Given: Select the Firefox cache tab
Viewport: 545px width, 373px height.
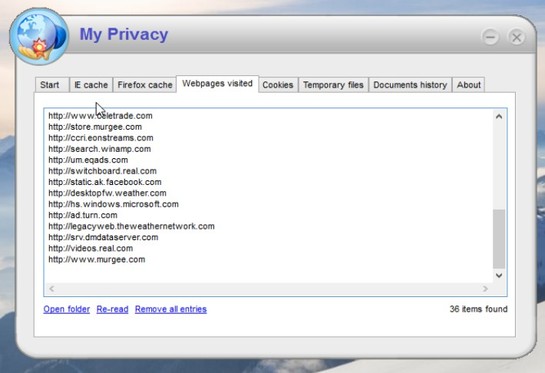Looking at the screenshot, I should (x=145, y=85).
